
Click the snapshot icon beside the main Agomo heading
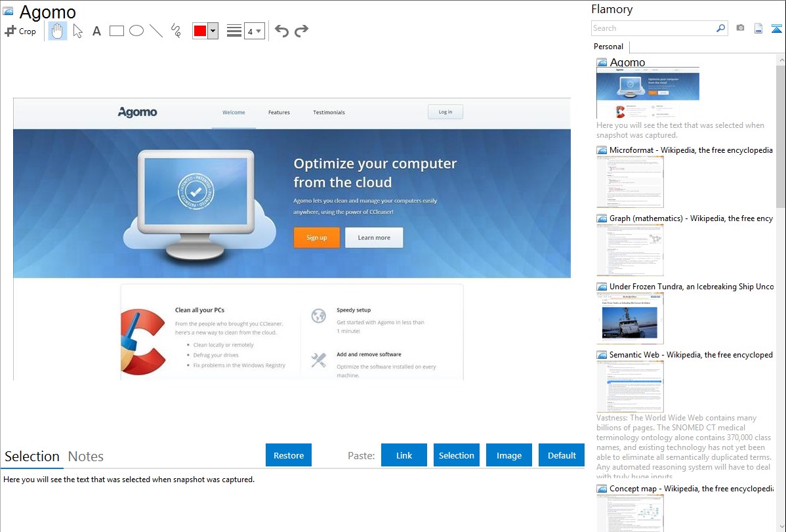[x=8, y=11]
